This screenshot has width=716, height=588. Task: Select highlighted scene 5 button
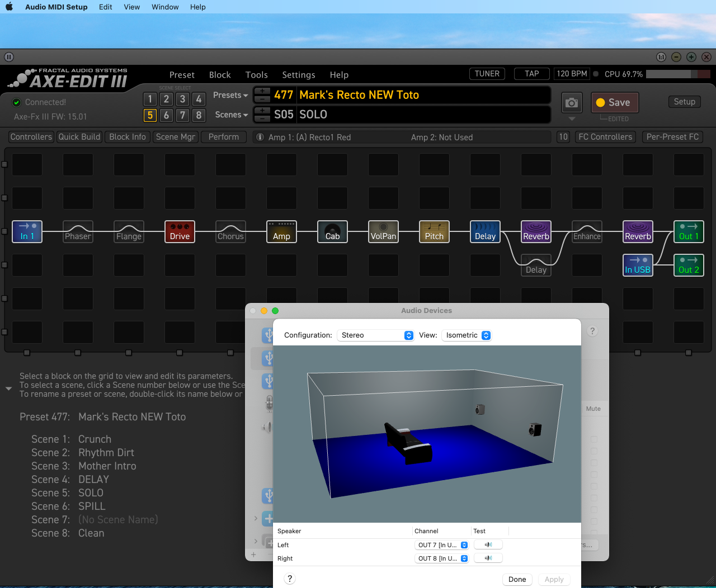pos(150,115)
